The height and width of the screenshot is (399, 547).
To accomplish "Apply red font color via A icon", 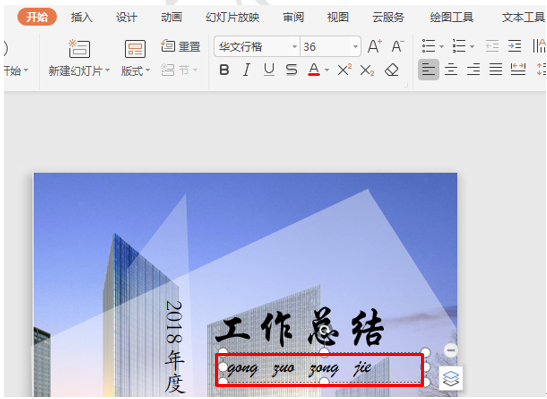I will (x=314, y=70).
